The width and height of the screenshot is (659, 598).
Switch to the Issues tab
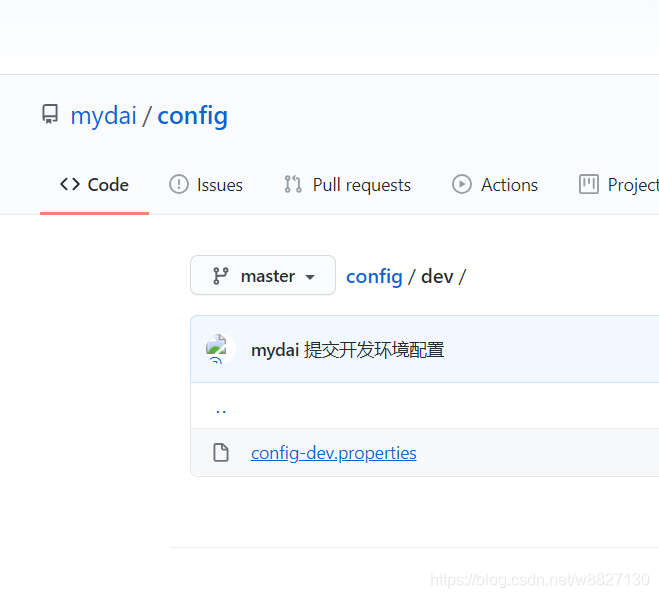(x=206, y=185)
